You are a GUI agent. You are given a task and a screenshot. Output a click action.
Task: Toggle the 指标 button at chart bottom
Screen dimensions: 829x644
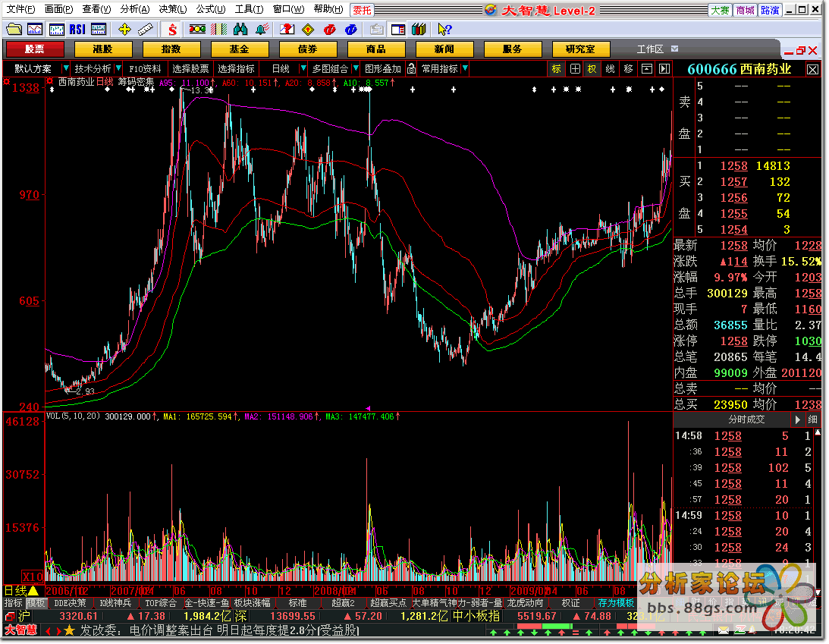(14, 603)
